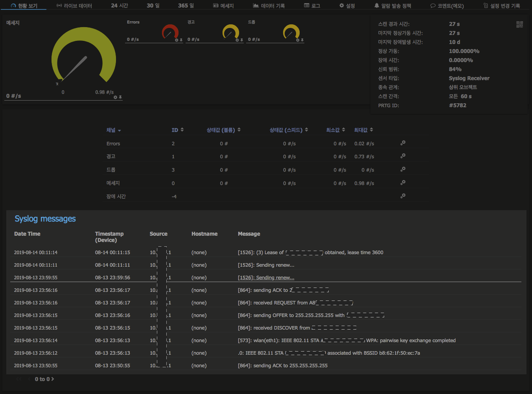Open the Syslog messages heading link

click(x=45, y=219)
